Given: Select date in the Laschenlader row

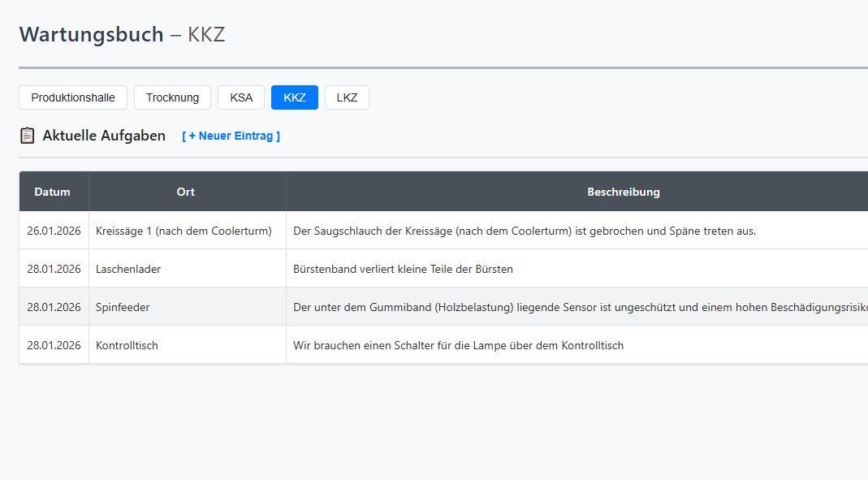Looking at the screenshot, I should click(x=54, y=269).
